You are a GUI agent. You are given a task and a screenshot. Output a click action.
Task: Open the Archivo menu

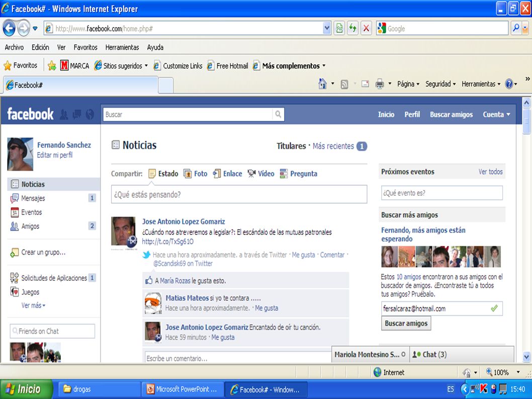[14, 47]
